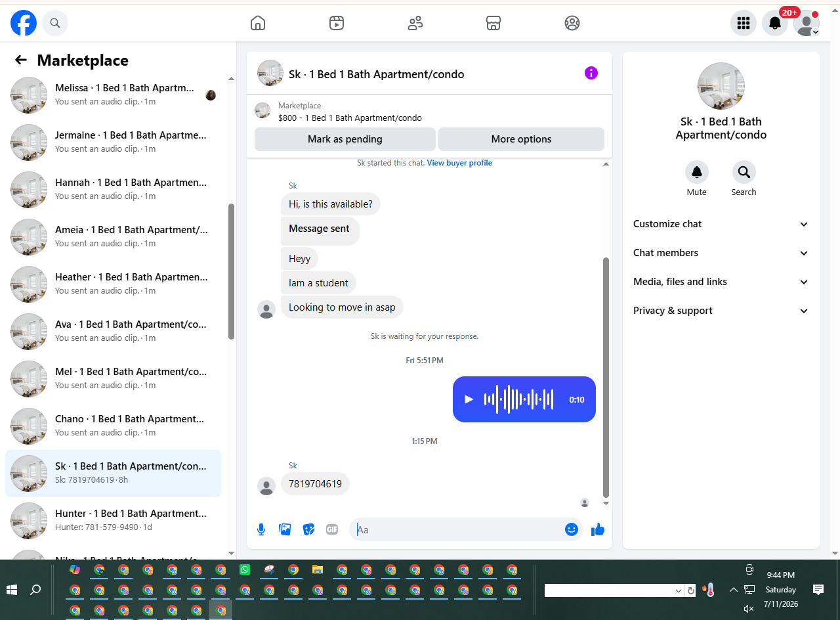Open the GIF picker
The width and height of the screenshot is (840, 620).
click(x=332, y=529)
